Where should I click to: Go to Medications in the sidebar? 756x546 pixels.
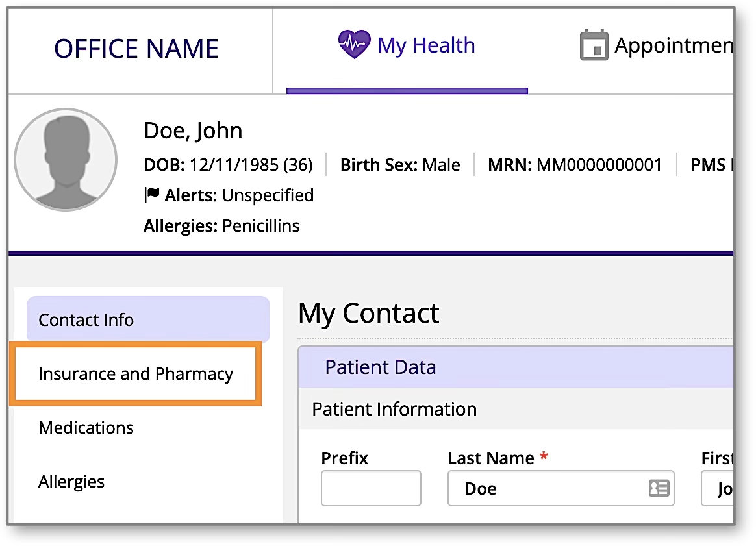point(86,428)
